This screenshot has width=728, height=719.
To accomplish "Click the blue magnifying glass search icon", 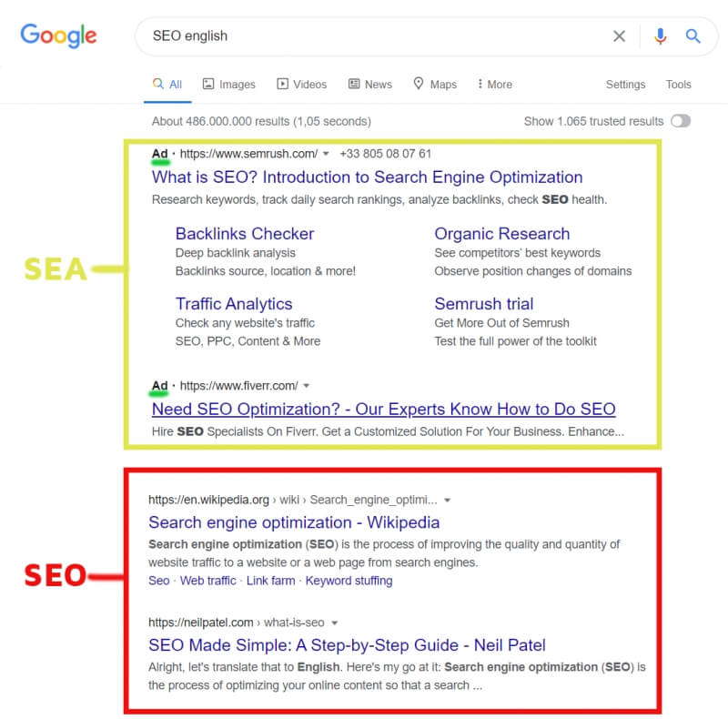I will pyautogui.click(x=693, y=35).
